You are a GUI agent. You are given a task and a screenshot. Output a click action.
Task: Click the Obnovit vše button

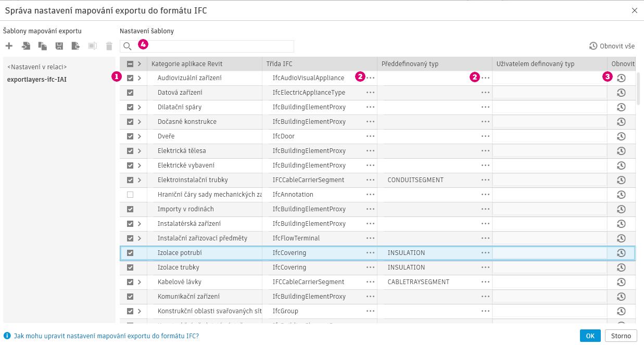tap(612, 46)
